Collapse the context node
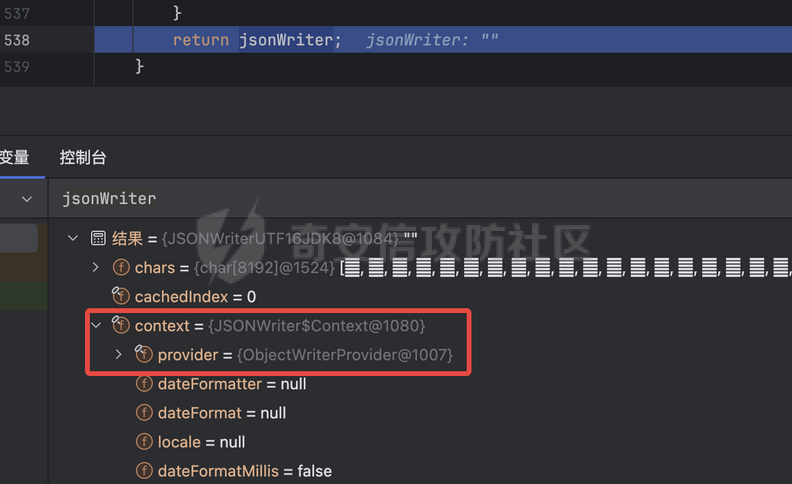 coord(96,325)
